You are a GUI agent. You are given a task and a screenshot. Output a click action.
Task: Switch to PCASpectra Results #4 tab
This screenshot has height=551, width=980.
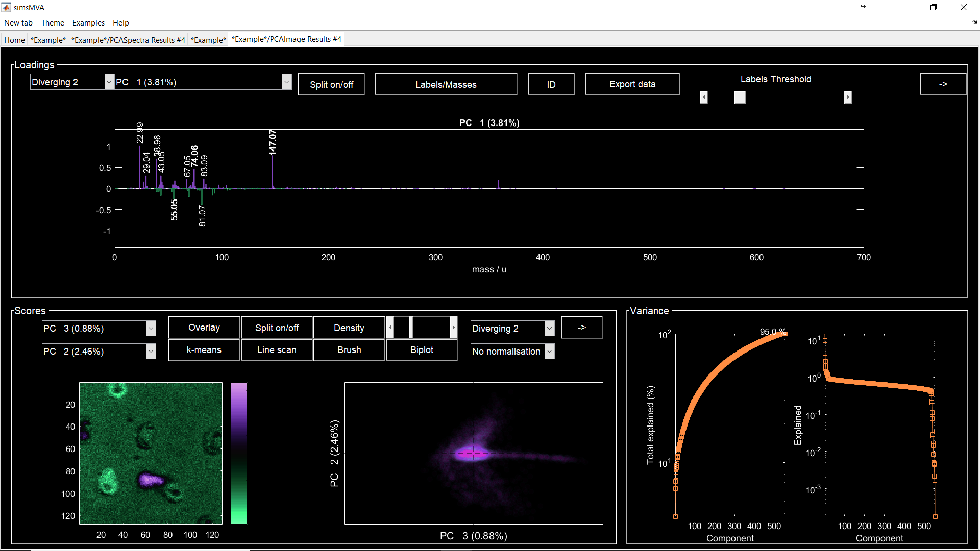(128, 40)
